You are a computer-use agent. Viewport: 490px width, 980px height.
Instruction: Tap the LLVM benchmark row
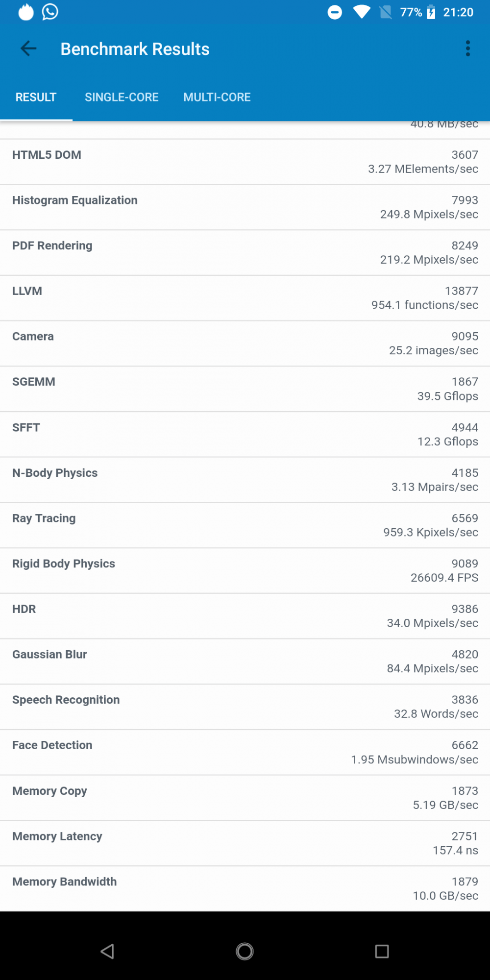point(245,298)
